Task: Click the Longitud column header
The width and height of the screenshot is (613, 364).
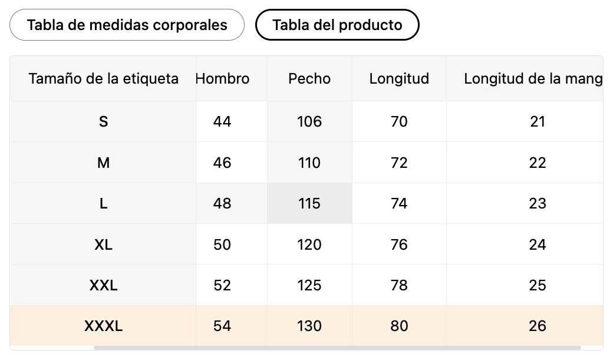Action: coord(399,78)
